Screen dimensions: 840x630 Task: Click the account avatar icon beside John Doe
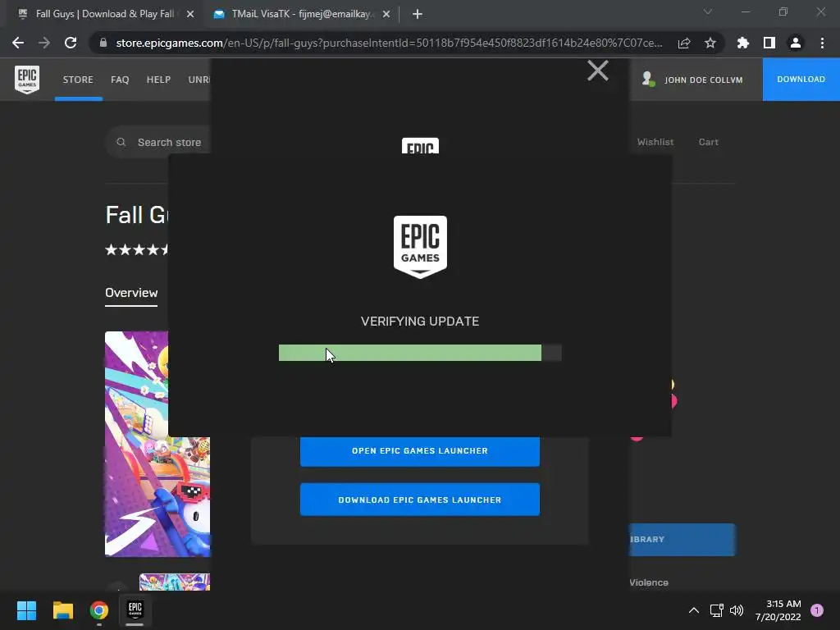[x=648, y=80]
